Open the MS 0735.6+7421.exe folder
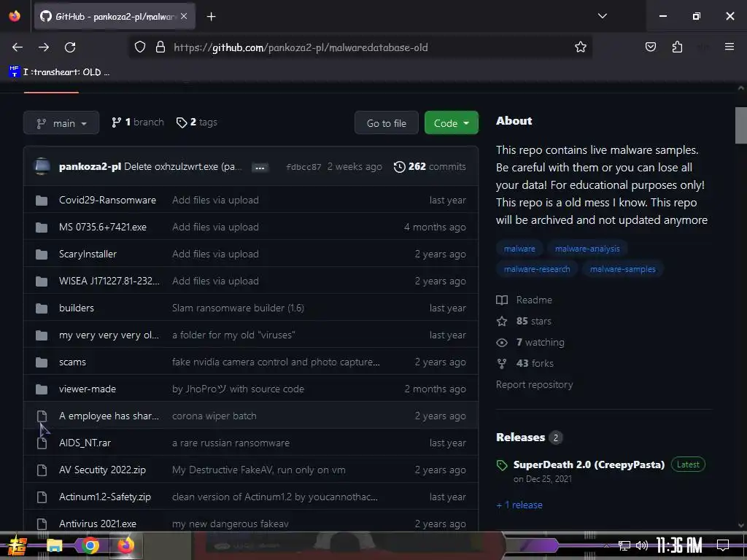This screenshot has height=560, width=747. (x=102, y=227)
